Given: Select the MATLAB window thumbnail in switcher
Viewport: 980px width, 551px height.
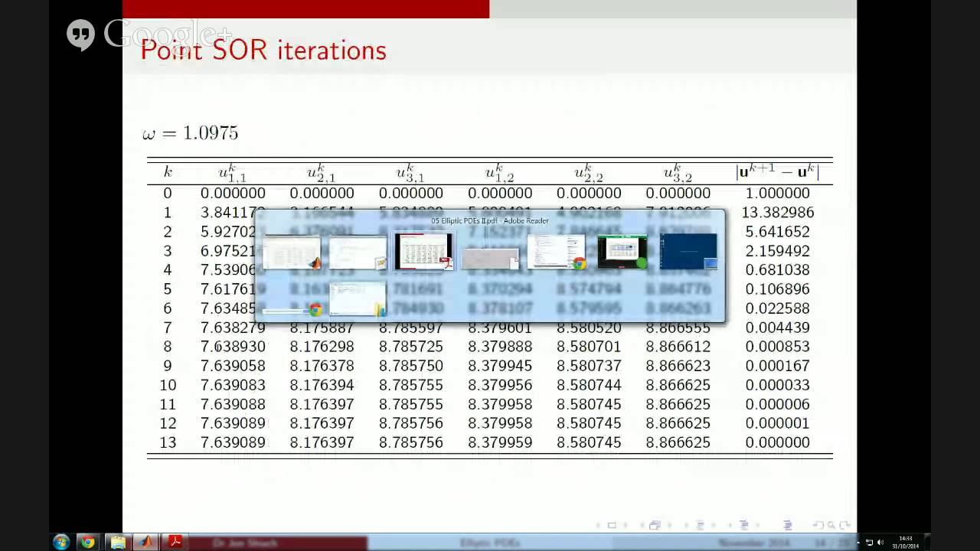Looking at the screenshot, I should pos(292,253).
